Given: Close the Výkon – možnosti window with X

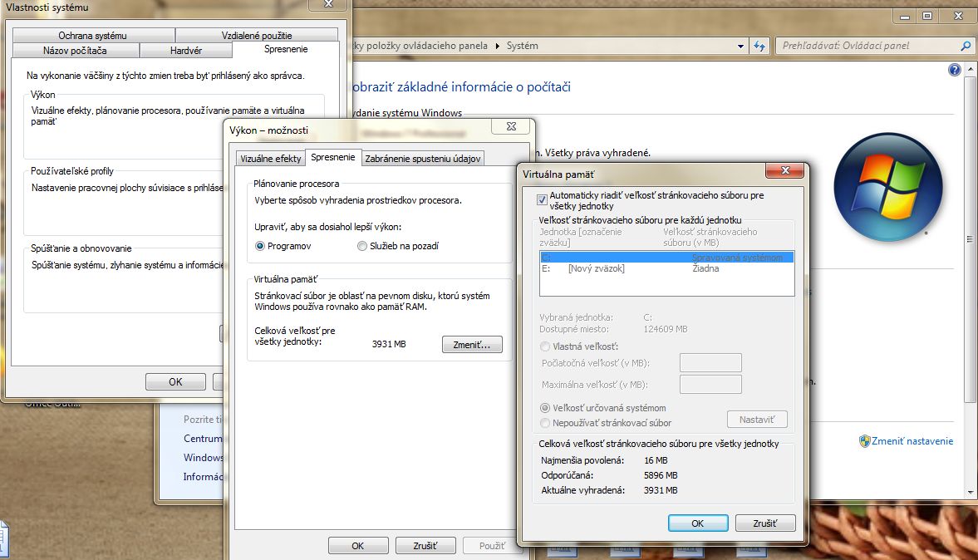Looking at the screenshot, I should (x=509, y=127).
